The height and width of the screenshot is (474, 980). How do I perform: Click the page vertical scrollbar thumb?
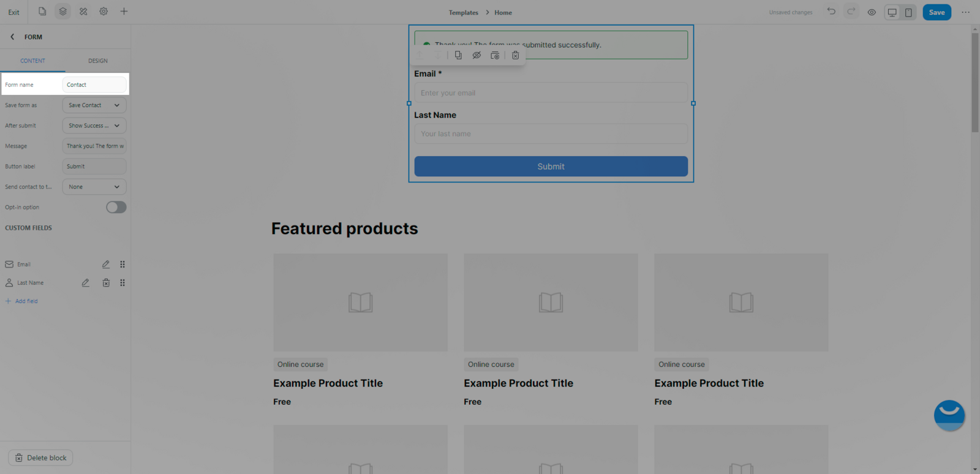point(974,83)
